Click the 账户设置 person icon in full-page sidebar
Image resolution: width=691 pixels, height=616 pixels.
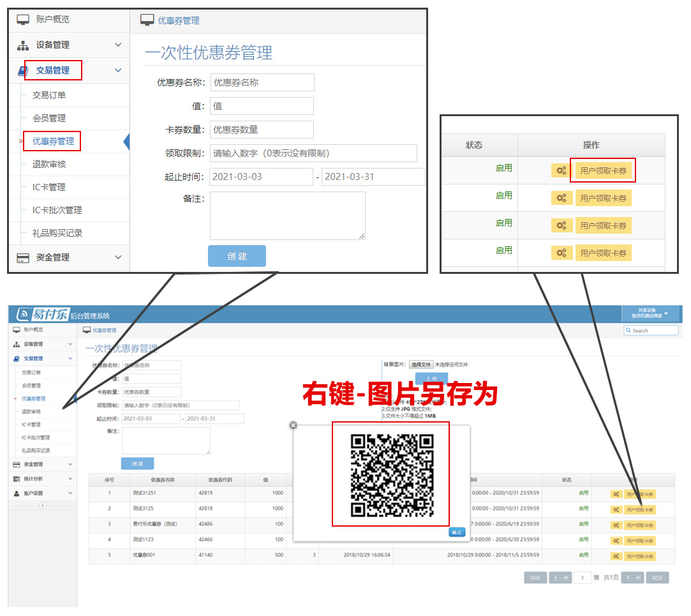(17, 493)
